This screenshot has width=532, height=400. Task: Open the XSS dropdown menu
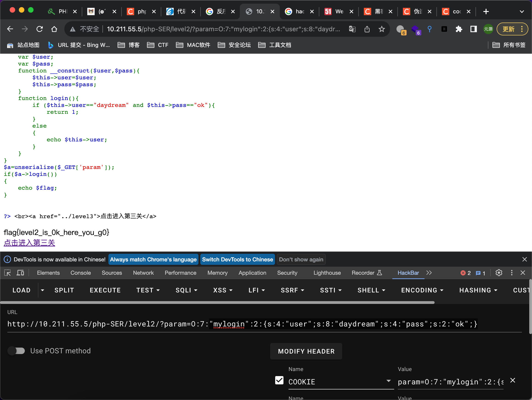223,290
